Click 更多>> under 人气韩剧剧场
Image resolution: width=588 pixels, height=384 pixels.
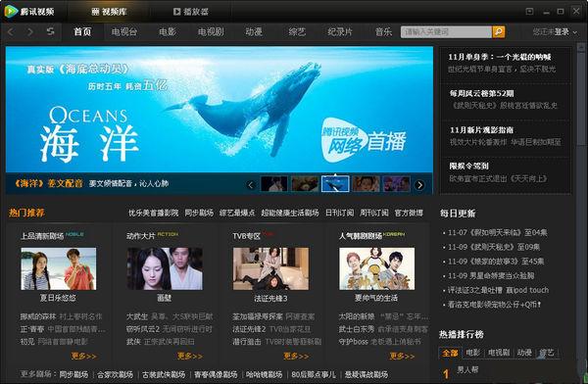402,356
